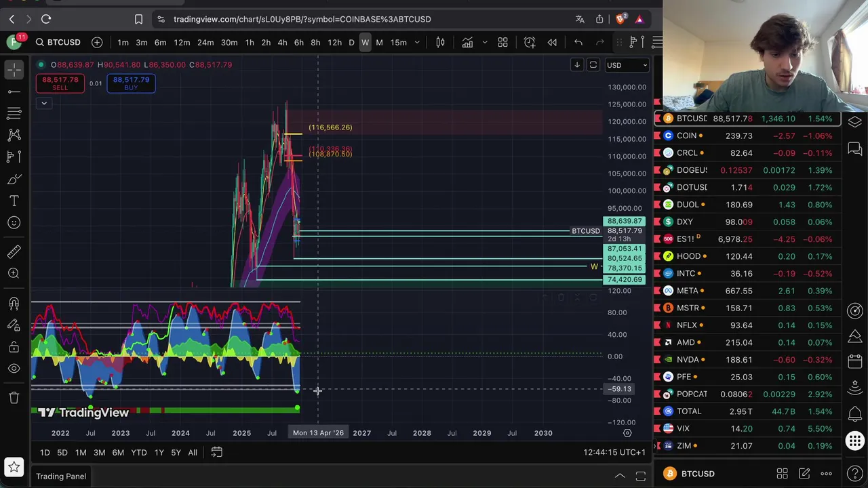Click the blue BUY price button

tap(131, 83)
